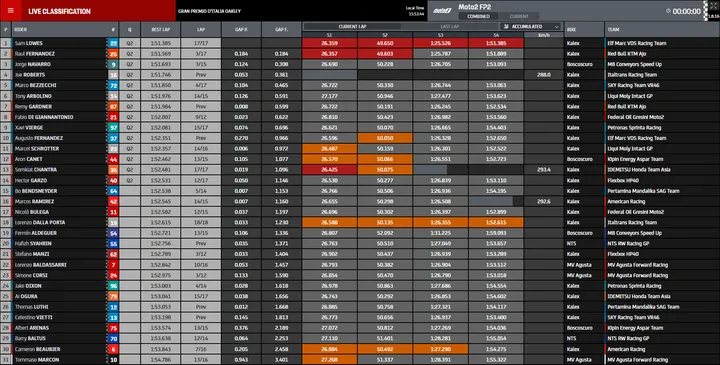The height and width of the screenshot is (365, 720).
Task: Click the S1 sector header
Action: pos(329,35)
